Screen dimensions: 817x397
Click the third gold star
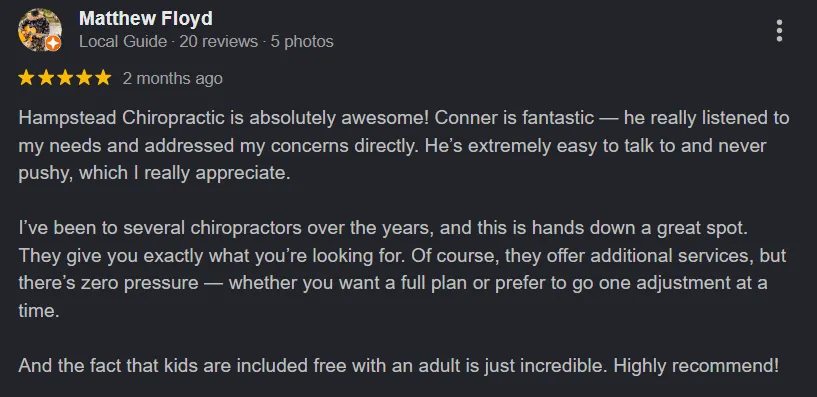pos(65,78)
